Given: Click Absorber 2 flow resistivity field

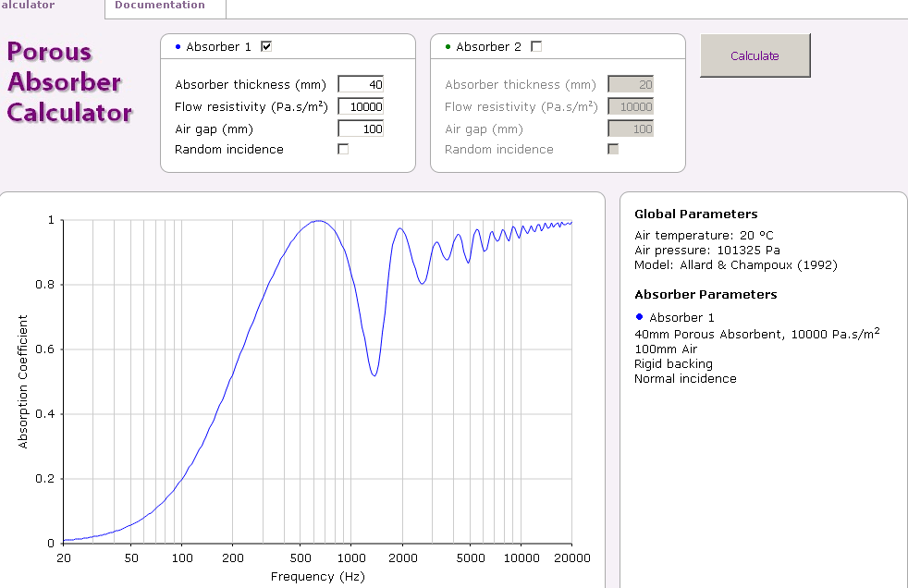Looking at the screenshot, I should pos(631,106).
